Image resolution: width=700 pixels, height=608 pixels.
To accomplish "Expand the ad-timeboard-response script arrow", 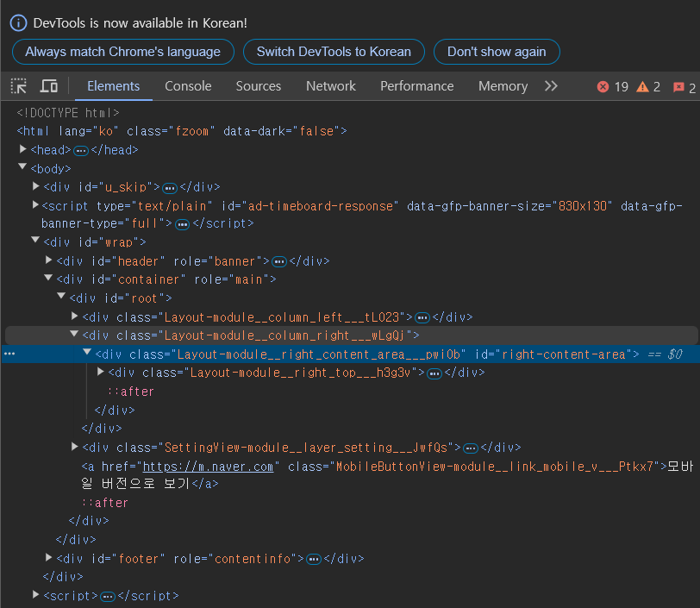I will [x=35, y=204].
